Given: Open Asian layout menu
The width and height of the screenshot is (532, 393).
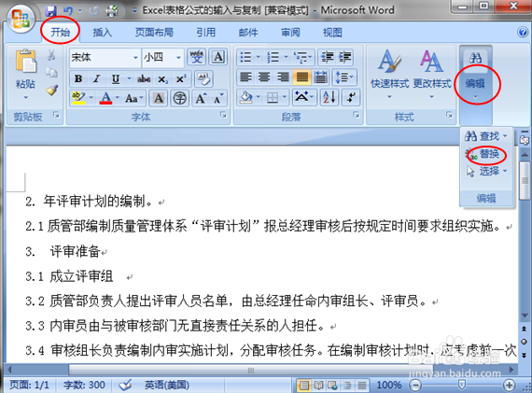Looking at the screenshot, I should point(304,98).
